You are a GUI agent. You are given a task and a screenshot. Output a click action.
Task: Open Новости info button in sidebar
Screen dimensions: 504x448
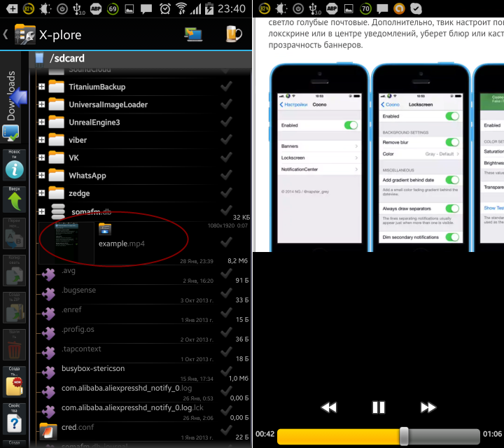point(15,164)
